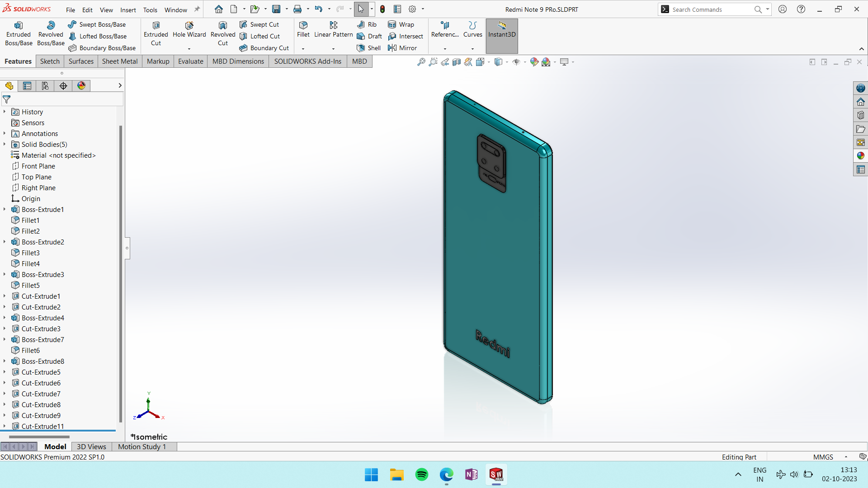Collapse the FeatureManager panel handle
Viewport: 868px width, 488px height.
(127, 248)
